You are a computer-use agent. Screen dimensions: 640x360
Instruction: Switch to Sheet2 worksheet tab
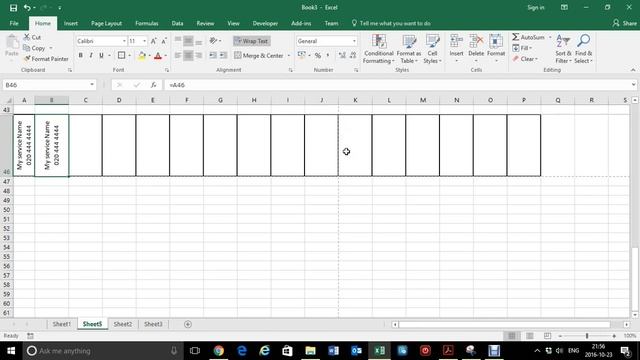[x=122, y=324]
